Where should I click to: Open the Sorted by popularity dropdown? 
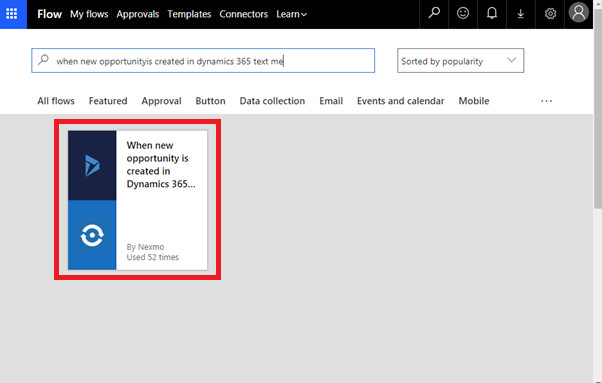pos(460,60)
